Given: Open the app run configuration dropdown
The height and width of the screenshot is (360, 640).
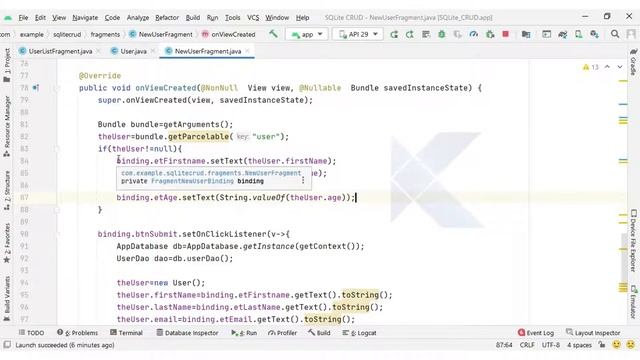Looking at the screenshot, I should coord(307,34).
